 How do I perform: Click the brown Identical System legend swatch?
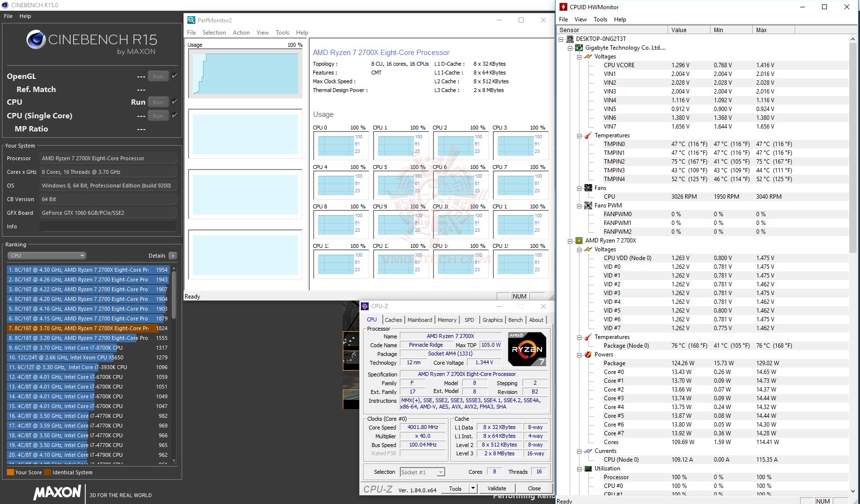[47, 472]
